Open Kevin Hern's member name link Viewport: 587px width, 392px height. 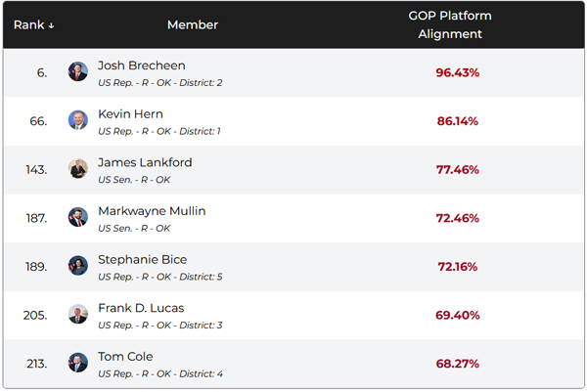130,113
